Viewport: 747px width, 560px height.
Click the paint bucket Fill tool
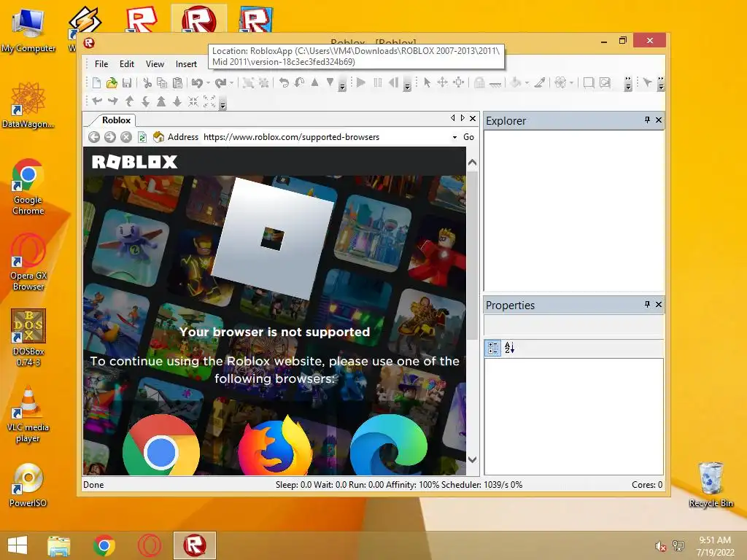516,82
